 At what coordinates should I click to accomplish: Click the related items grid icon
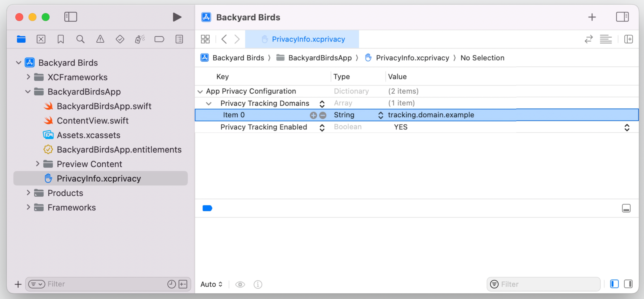coord(205,39)
